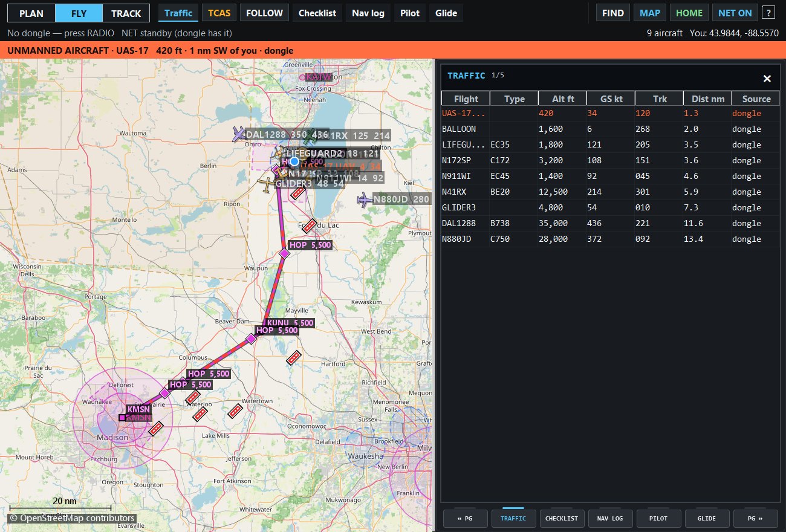Image resolution: width=786 pixels, height=532 pixels.
Task: Click the Dist nm column header
Action: pyautogui.click(x=707, y=99)
